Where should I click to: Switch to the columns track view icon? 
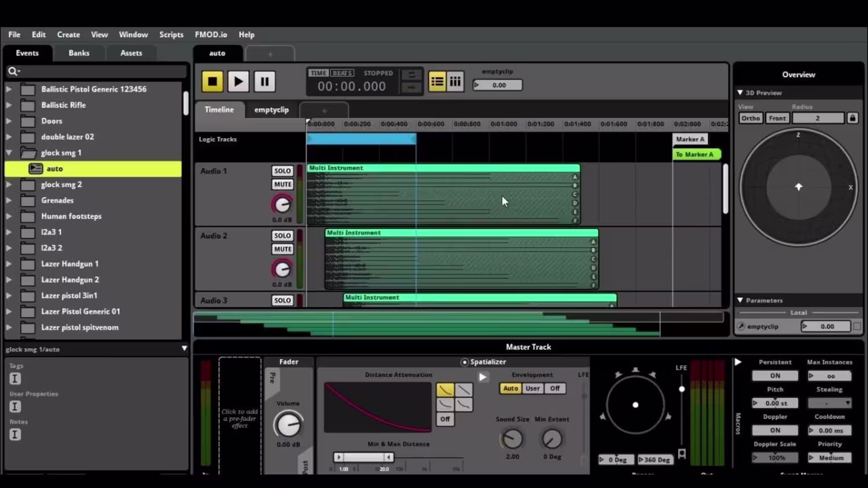point(455,82)
